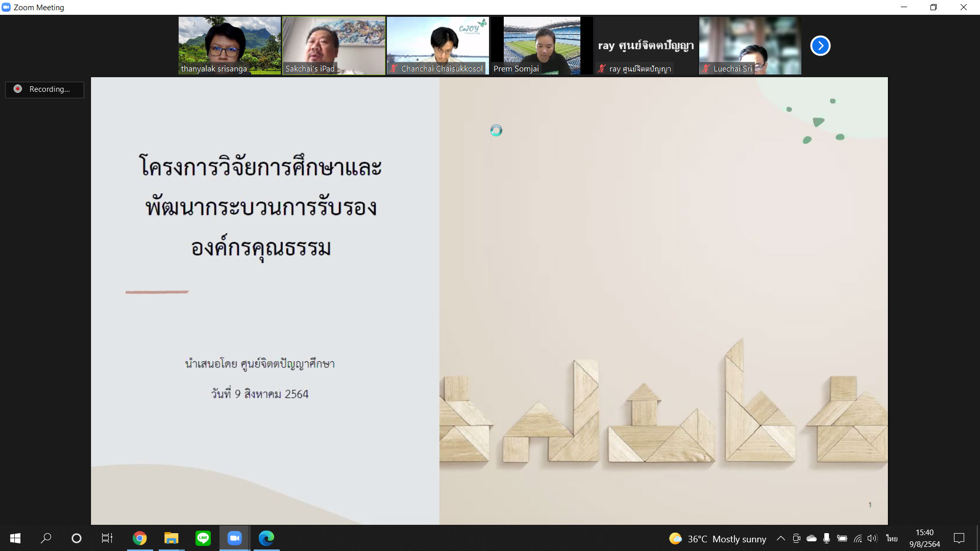The width and height of the screenshot is (980, 551).
Task: Switch input language ไทย indicator
Action: tap(892, 538)
